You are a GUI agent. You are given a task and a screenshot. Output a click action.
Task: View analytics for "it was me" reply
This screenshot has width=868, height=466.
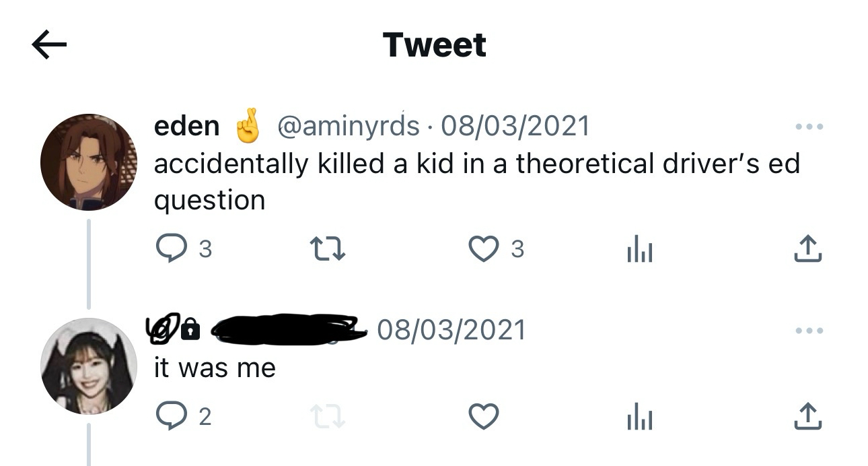(639, 418)
